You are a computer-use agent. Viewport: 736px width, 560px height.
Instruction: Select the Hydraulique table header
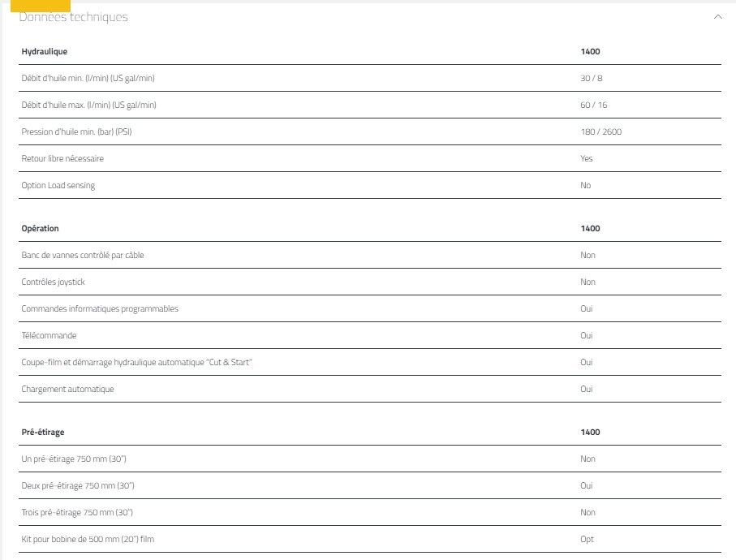45,52
